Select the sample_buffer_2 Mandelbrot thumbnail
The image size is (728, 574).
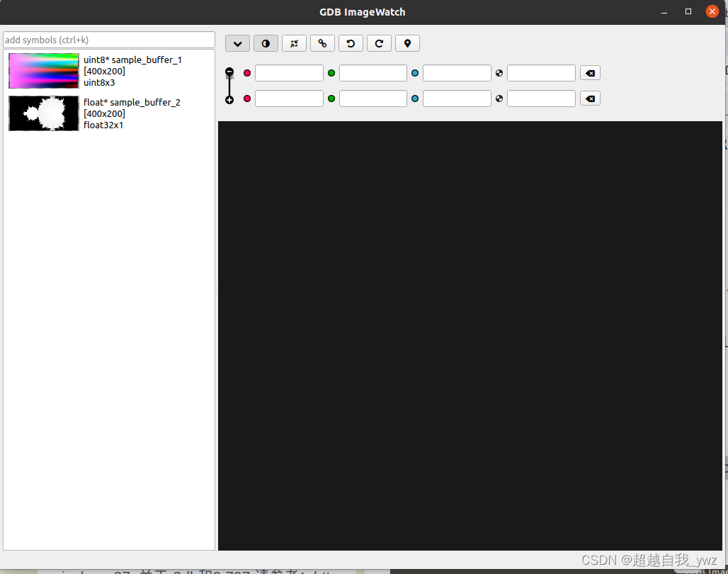(x=44, y=113)
